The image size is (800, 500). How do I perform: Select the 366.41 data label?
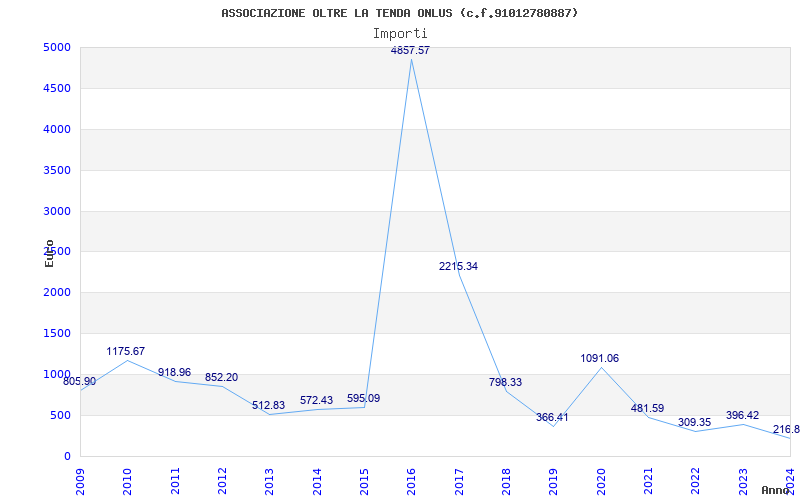552,417
